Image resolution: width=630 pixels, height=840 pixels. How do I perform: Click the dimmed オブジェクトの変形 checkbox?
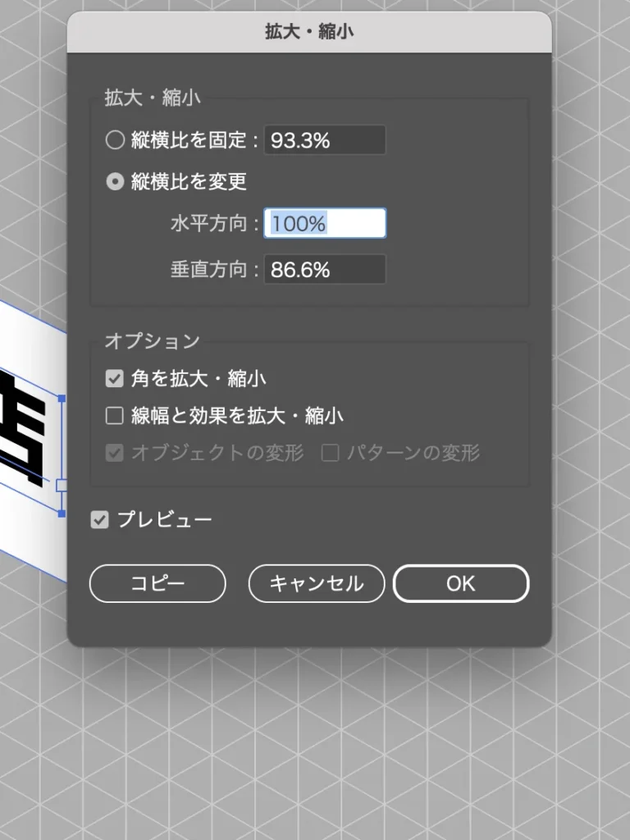tap(115, 453)
